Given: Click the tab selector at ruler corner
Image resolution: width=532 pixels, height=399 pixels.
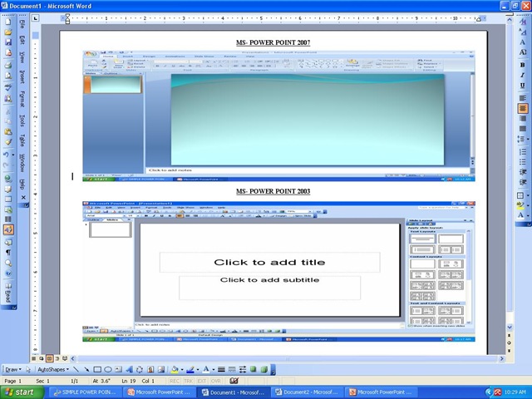Looking at the screenshot, I should pyautogui.click(x=35, y=18).
